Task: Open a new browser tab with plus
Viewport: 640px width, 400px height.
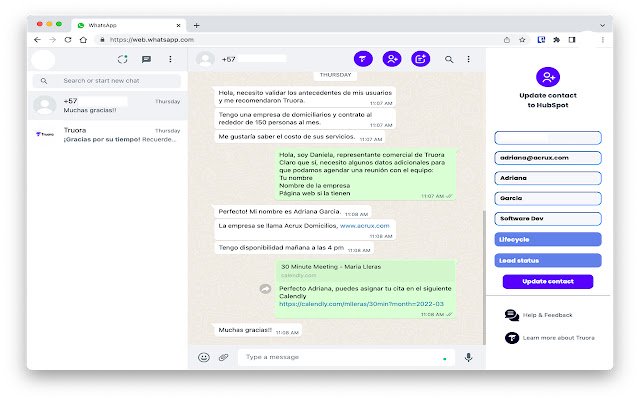Action: pos(196,25)
